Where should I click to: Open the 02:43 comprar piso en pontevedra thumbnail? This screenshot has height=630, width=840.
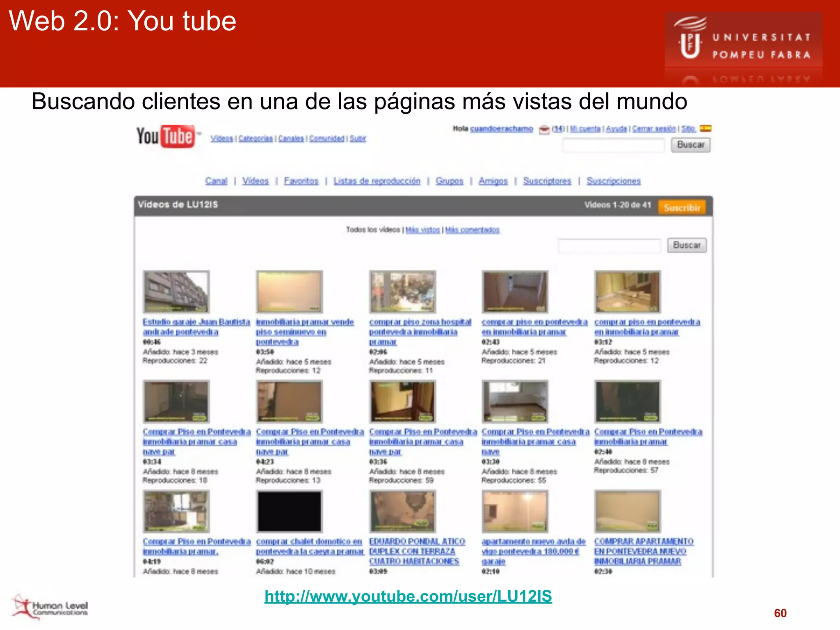coord(515,292)
